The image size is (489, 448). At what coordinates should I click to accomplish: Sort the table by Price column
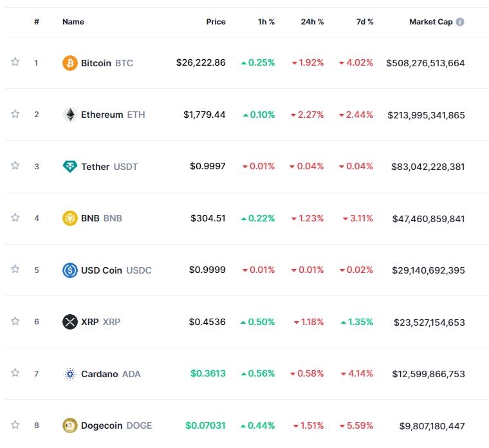pyautogui.click(x=216, y=22)
